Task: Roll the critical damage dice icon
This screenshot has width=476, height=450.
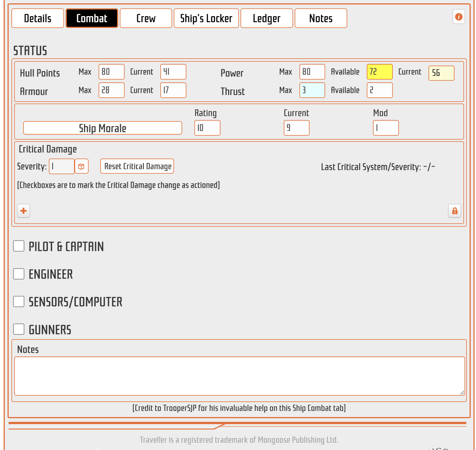Action: tap(81, 166)
